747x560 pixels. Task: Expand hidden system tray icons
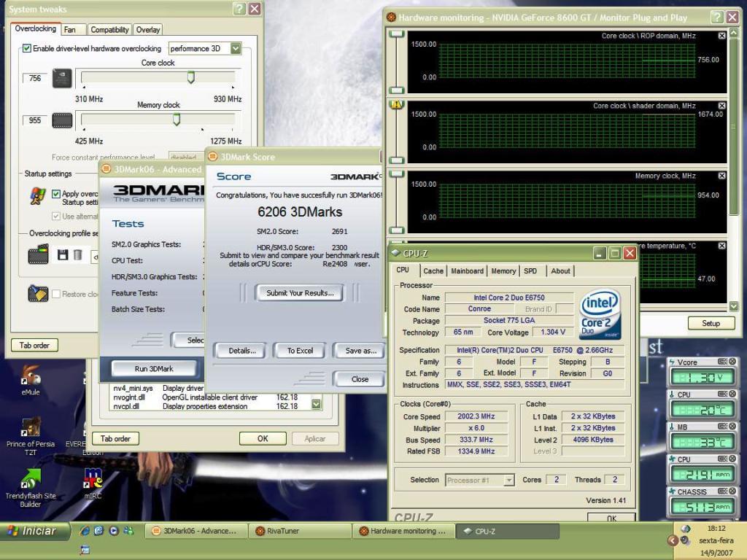click(x=672, y=540)
